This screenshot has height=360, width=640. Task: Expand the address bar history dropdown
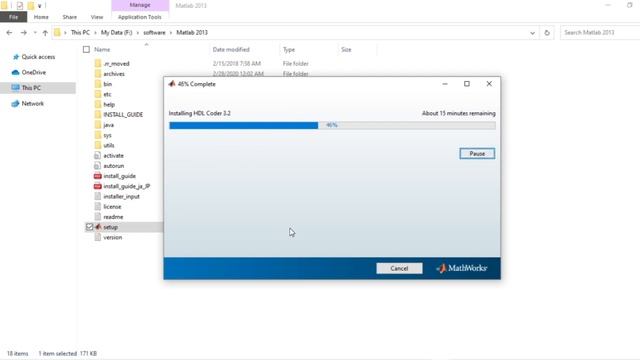[x=532, y=33]
